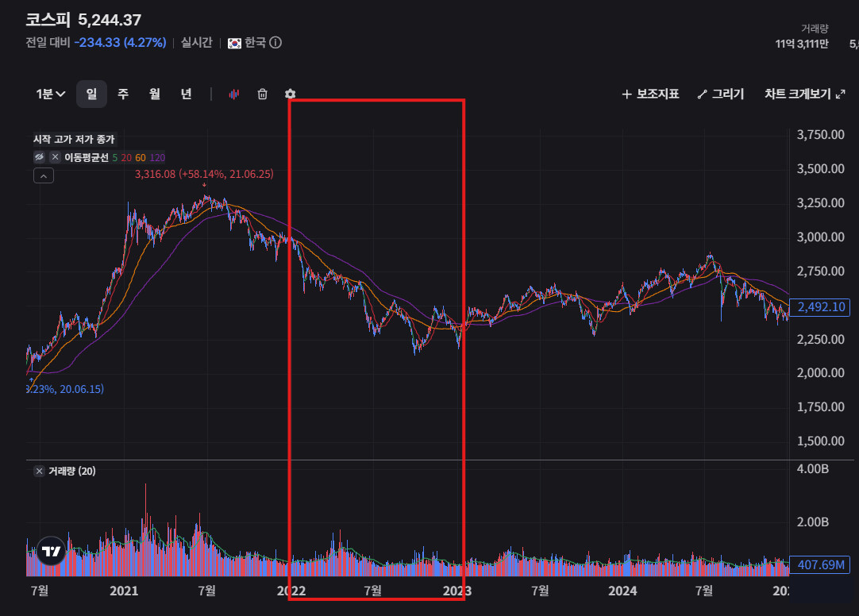Screen dimensions: 859x616
Task: Click the 4.00B volume axis label
Action: coord(812,469)
